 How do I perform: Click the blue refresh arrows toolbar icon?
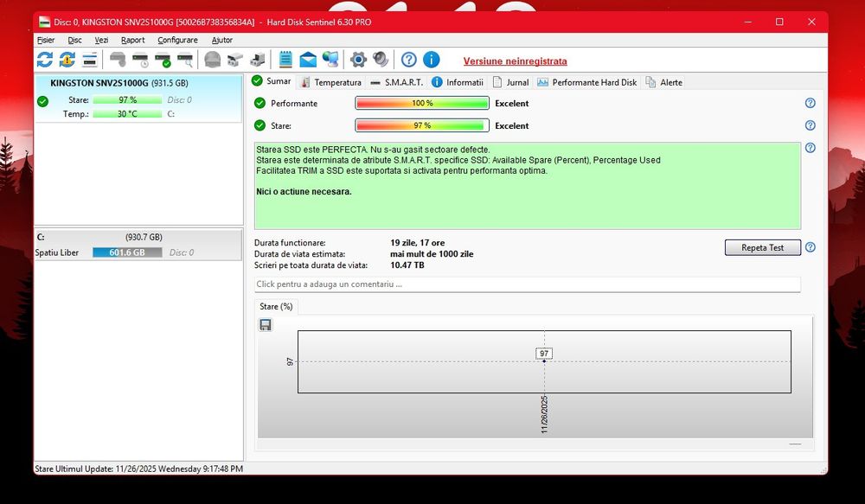pos(45,60)
